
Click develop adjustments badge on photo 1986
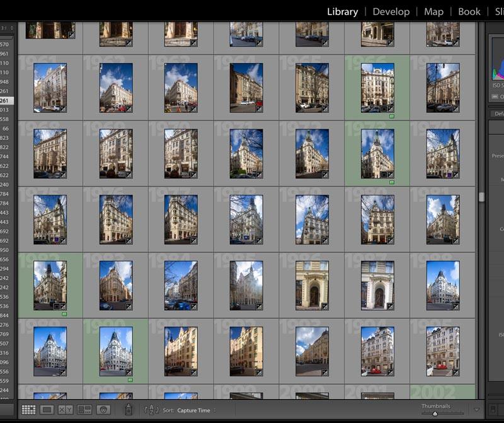pos(325,306)
